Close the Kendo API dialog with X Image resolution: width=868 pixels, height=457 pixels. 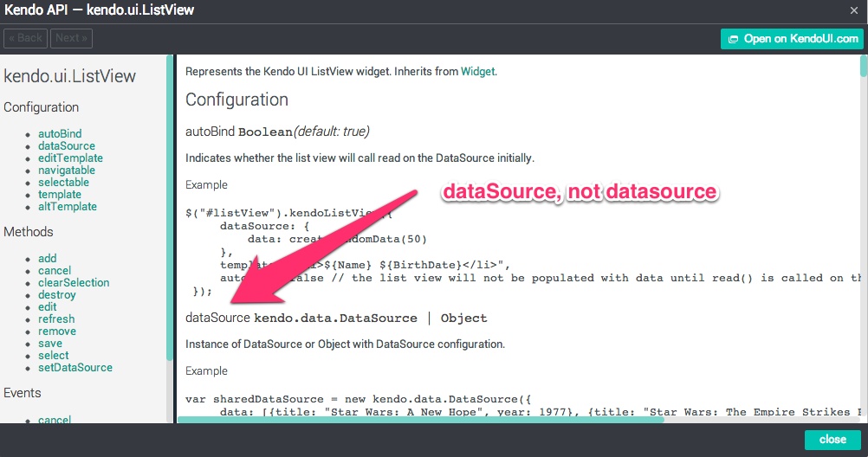854,10
